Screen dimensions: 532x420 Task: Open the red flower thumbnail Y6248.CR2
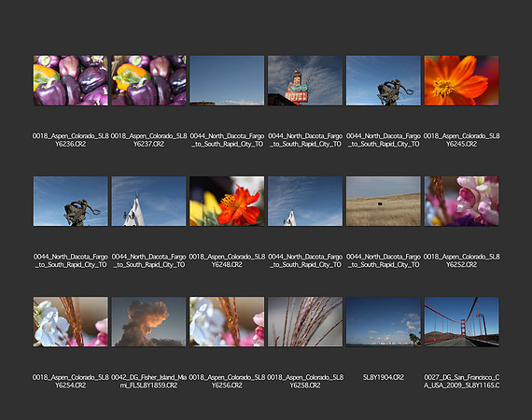pos(227,202)
